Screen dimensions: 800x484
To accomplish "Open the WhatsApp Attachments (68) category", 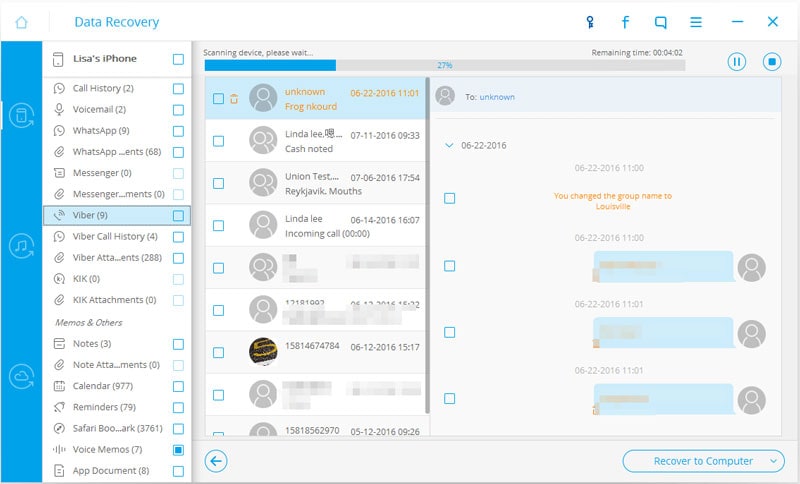I will [x=117, y=152].
